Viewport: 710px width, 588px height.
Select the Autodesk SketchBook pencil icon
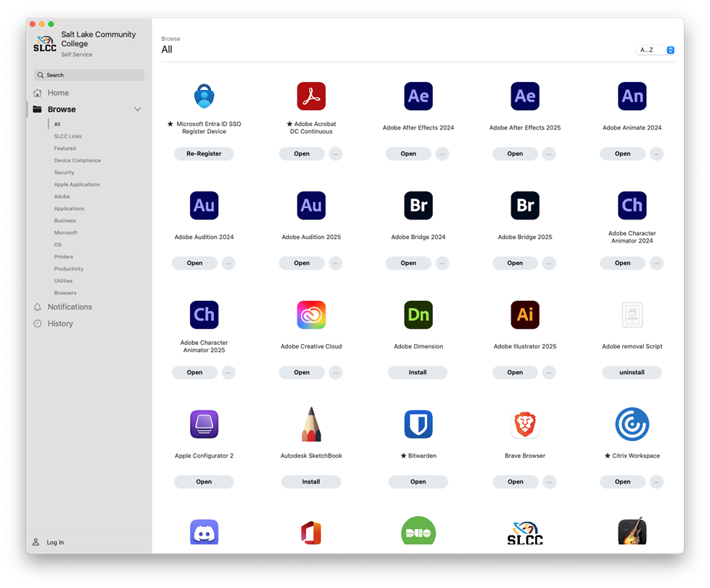(311, 425)
